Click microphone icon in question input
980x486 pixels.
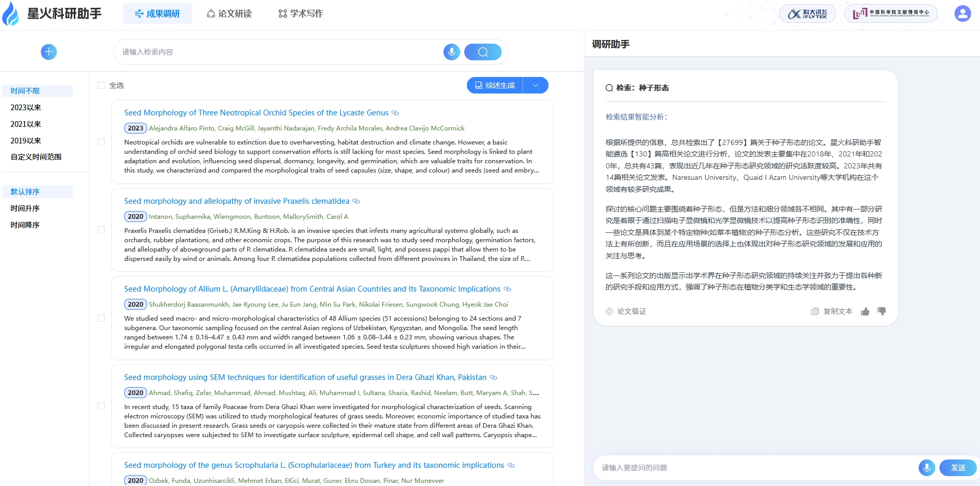(x=926, y=468)
